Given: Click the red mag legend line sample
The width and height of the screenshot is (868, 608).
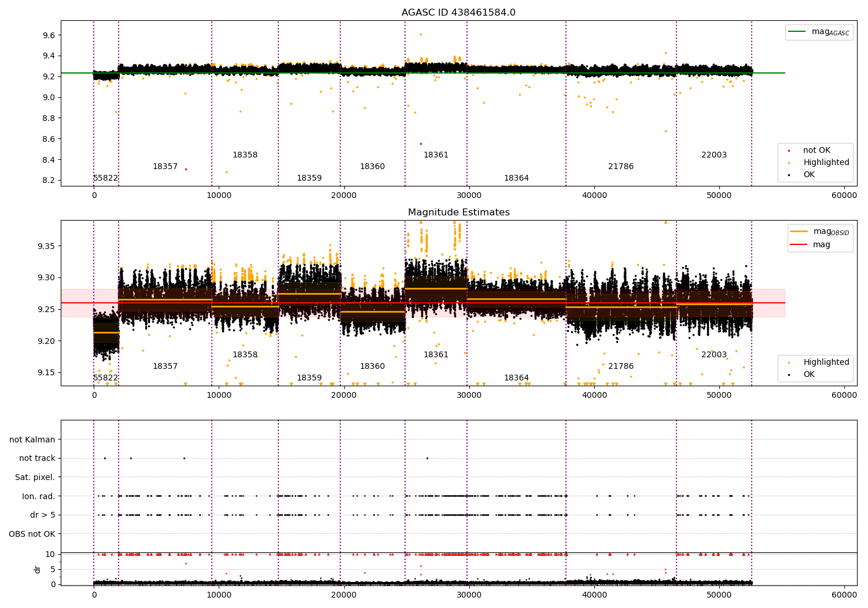Looking at the screenshot, I should coord(799,244).
